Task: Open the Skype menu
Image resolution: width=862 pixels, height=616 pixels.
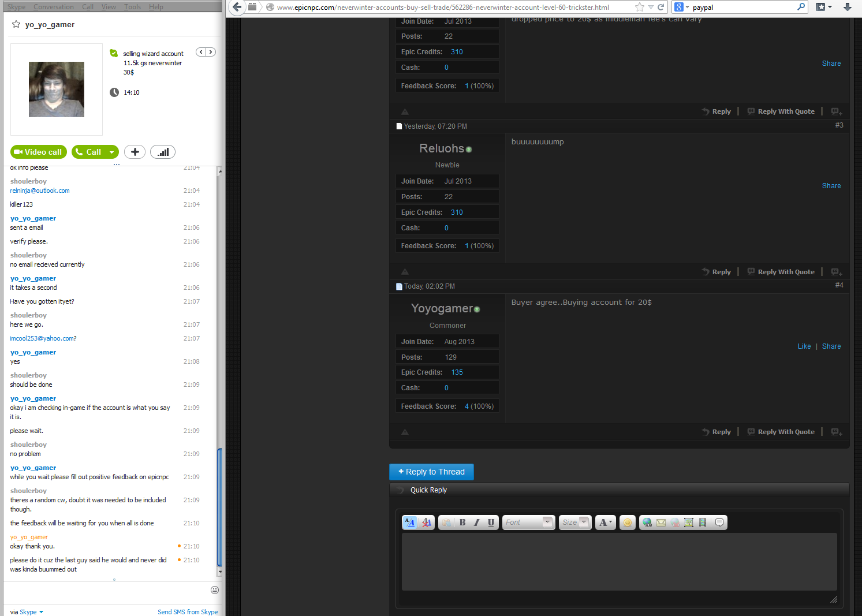Action: [16, 7]
